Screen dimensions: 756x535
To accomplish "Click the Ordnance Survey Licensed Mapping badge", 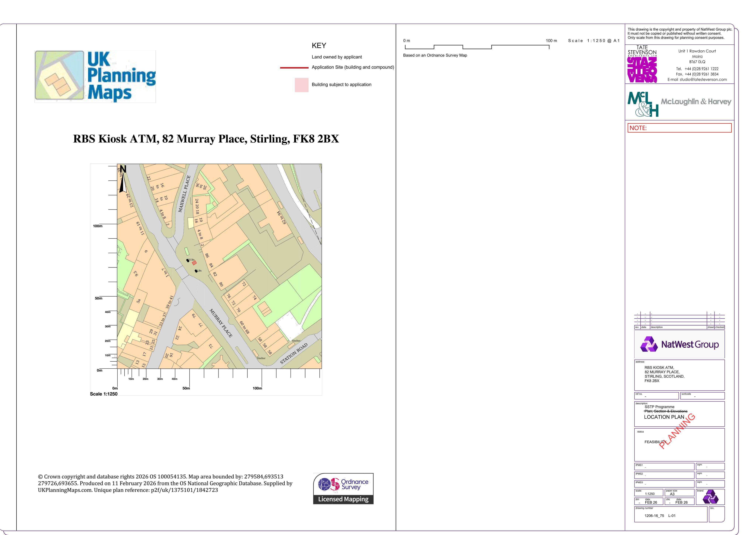I will [x=343, y=488].
